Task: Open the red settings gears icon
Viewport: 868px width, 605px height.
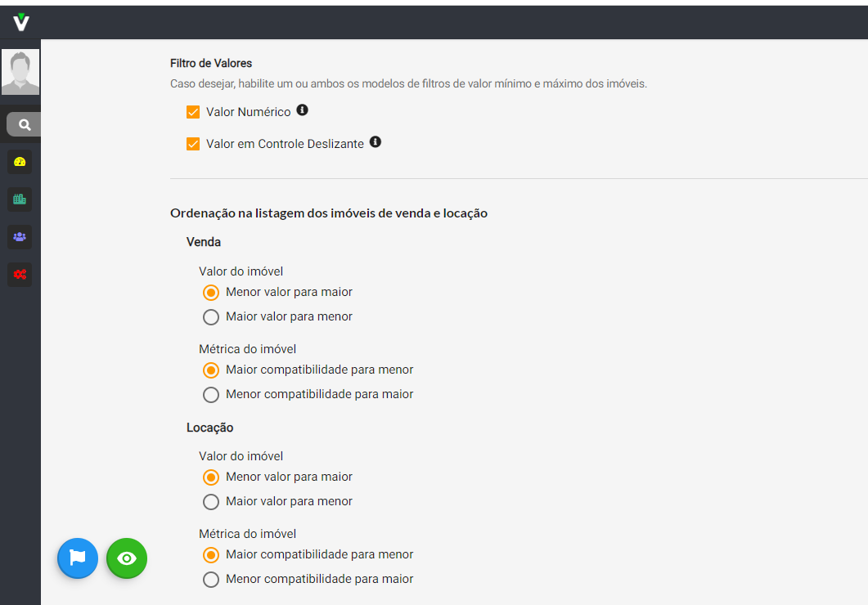Action: point(20,275)
